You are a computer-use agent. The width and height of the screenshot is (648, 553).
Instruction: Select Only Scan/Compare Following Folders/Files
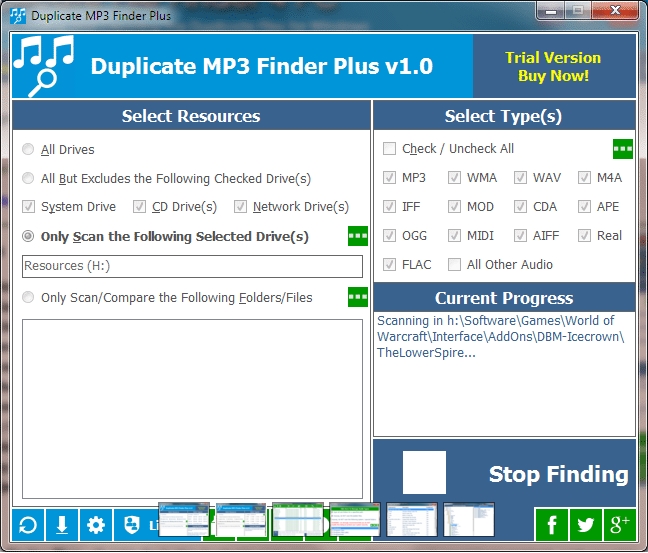pos(28,297)
